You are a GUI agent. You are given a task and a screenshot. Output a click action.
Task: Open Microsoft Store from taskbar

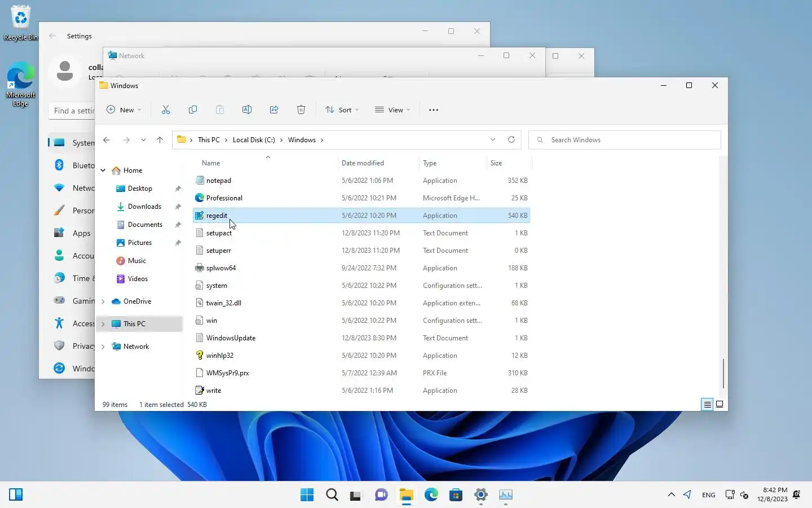coord(456,495)
